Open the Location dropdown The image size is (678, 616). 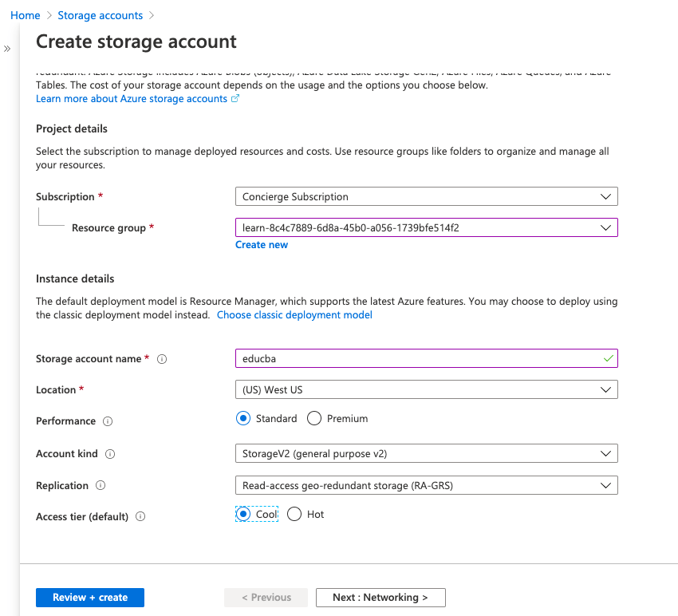(426, 389)
